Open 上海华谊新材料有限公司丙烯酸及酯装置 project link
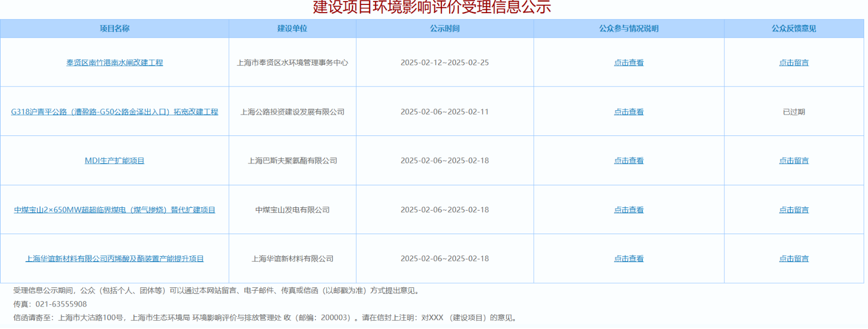 click(x=114, y=259)
